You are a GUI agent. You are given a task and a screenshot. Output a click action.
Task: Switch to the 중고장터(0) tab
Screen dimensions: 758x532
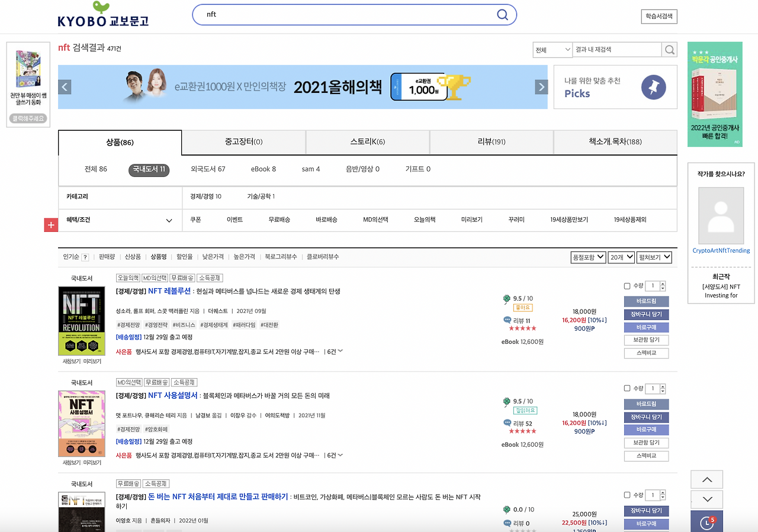click(243, 142)
